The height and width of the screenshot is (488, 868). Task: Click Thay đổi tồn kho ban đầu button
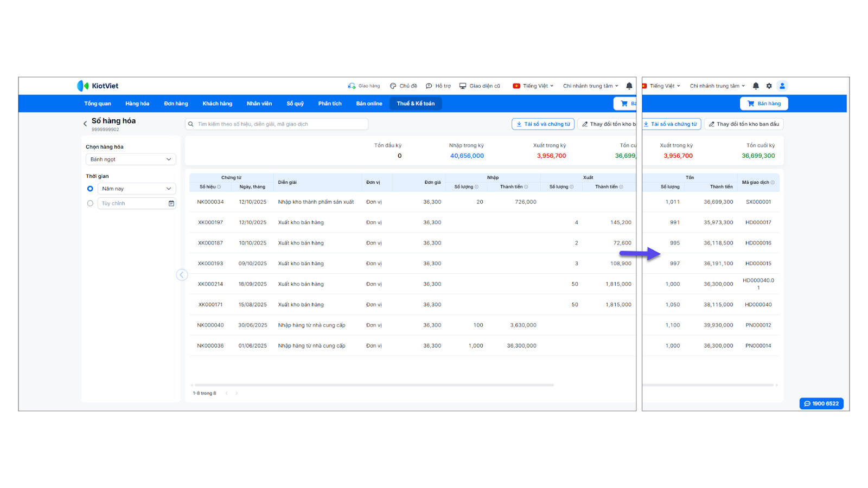tap(744, 124)
